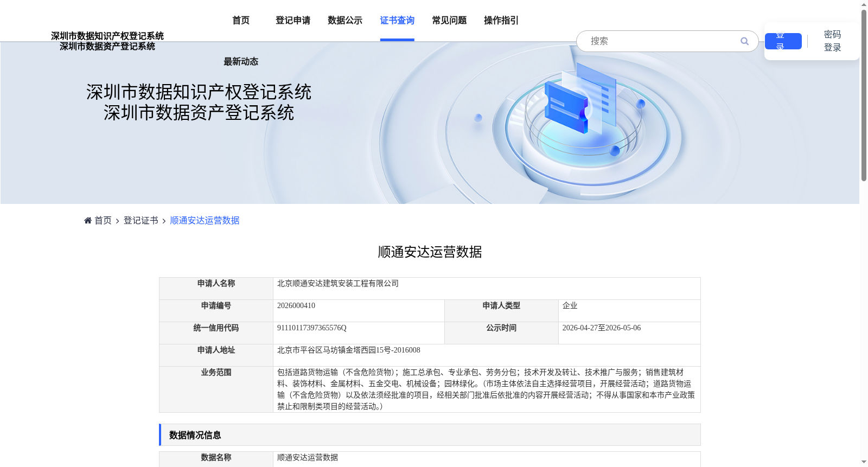Open the 登记申请 navigation item
The width and height of the screenshot is (868, 467).
tap(293, 21)
